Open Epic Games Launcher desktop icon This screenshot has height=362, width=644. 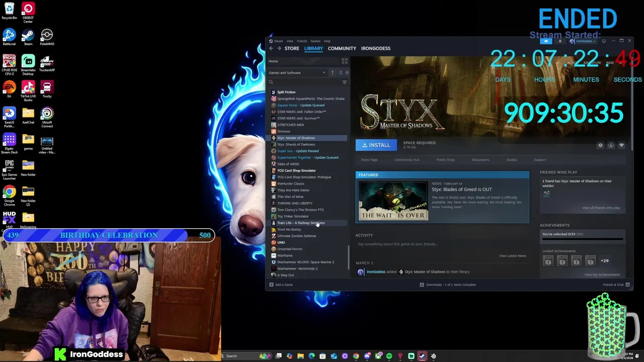(x=9, y=169)
